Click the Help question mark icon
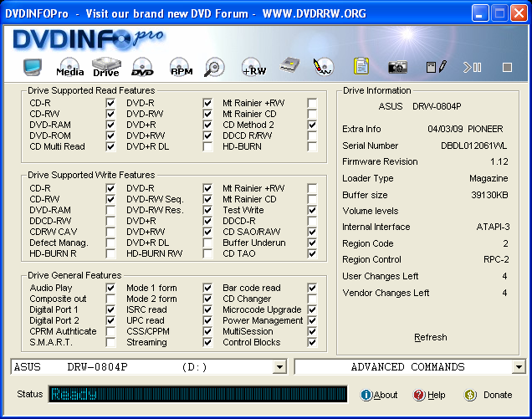 point(419,395)
